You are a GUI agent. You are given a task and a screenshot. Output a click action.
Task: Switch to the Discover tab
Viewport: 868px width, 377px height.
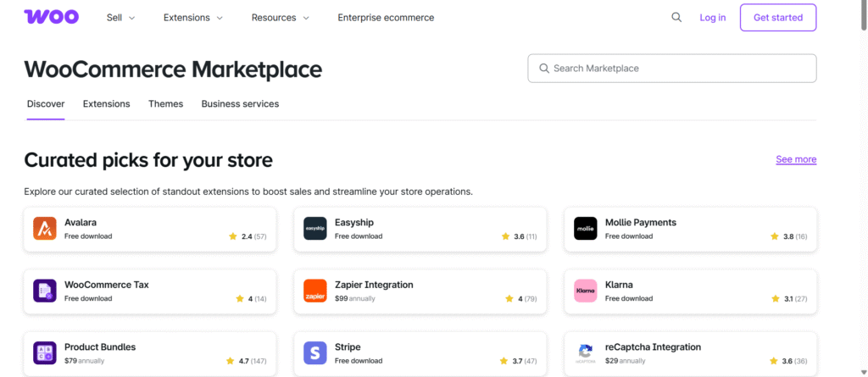(x=46, y=104)
